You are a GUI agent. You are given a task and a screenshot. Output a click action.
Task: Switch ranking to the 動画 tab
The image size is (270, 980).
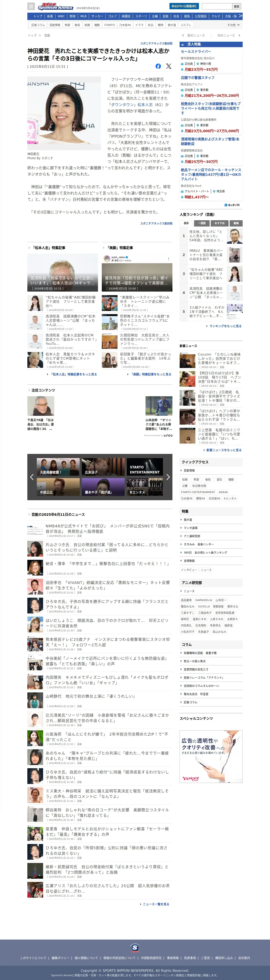(236, 223)
